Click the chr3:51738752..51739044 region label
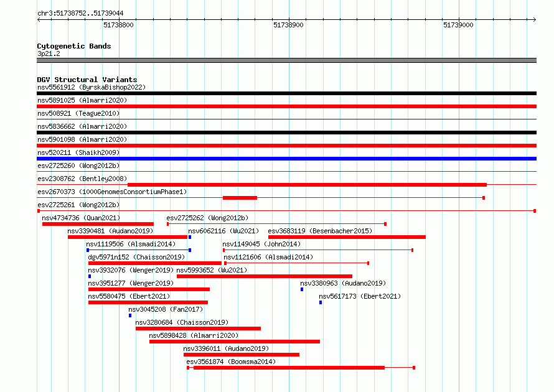554x392 pixels. 80,13
